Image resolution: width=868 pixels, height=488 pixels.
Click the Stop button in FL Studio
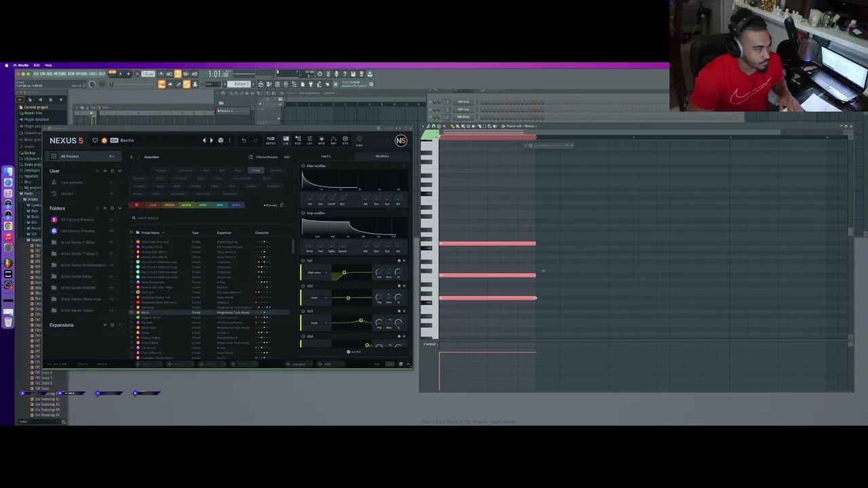pyautogui.click(x=128, y=74)
